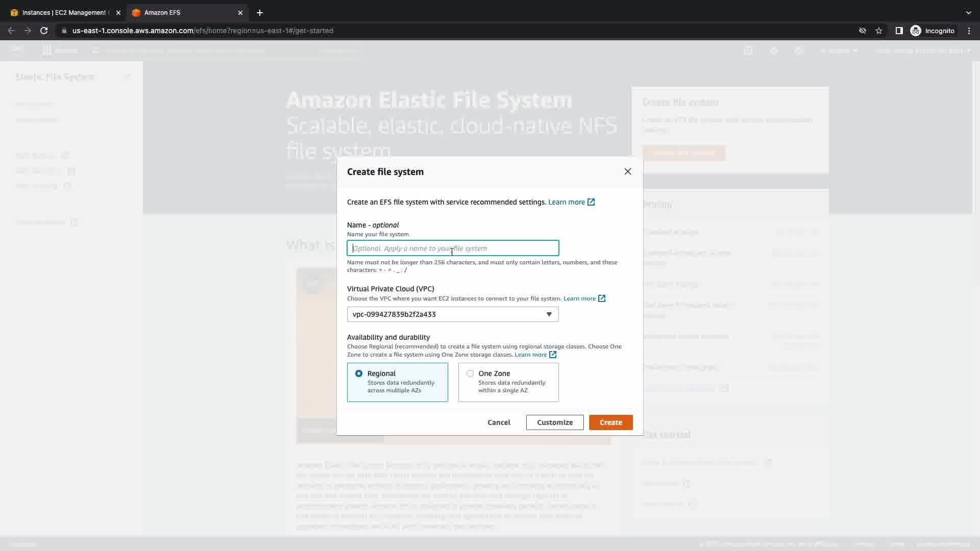The height and width of the screenshot is (551, 980).
Task: Bookmark this page with the star icon
Action: (x=878, y=31)
